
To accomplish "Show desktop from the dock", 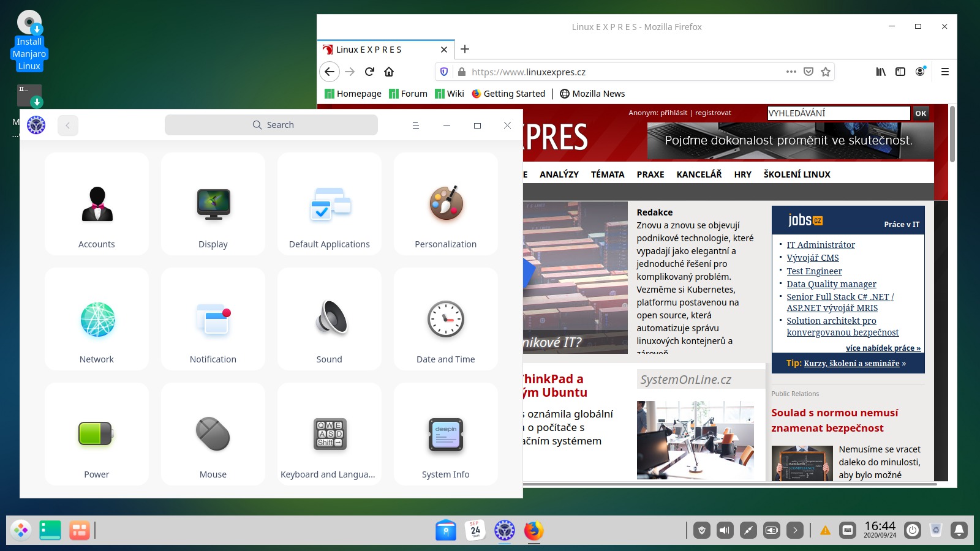I will 50,530.
